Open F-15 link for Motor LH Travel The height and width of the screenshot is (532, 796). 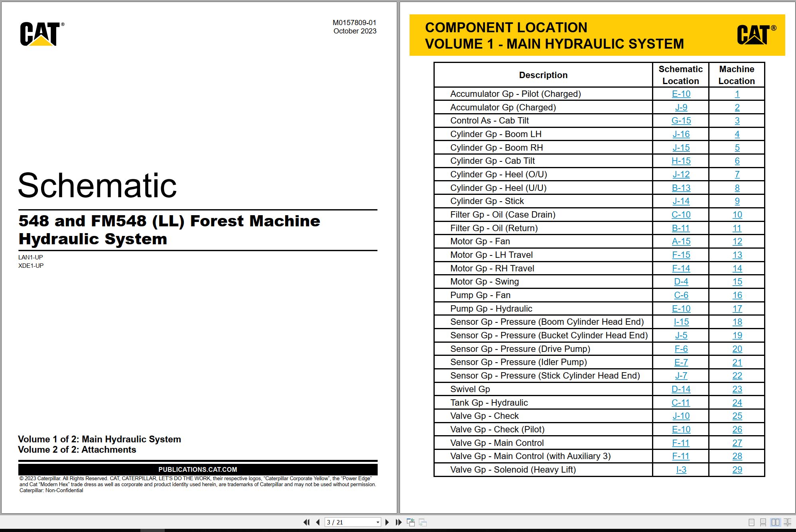pyautogui.click(x=681, y=255)
